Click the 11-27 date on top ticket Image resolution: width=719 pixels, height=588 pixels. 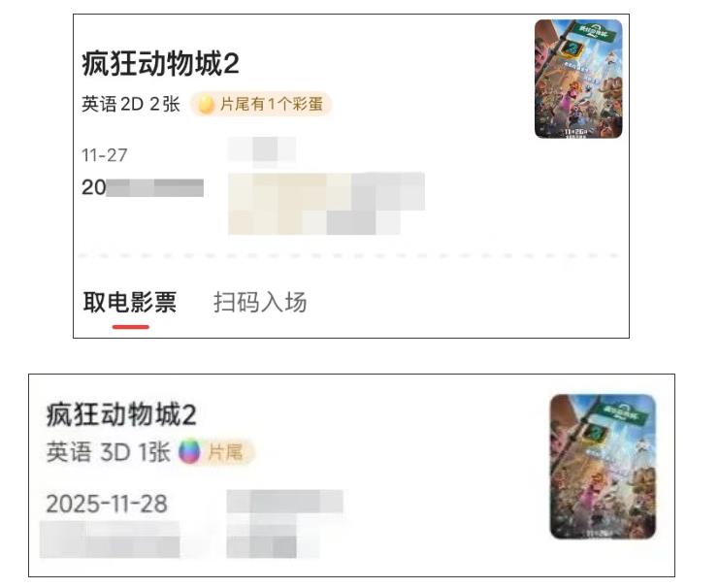(104, 155)
